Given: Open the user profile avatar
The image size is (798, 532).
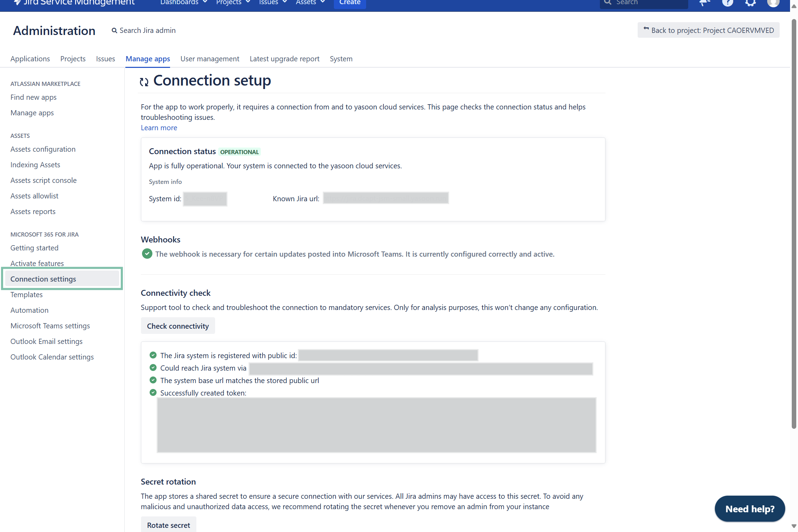Looking at the screenshot, I should [773, 3].
